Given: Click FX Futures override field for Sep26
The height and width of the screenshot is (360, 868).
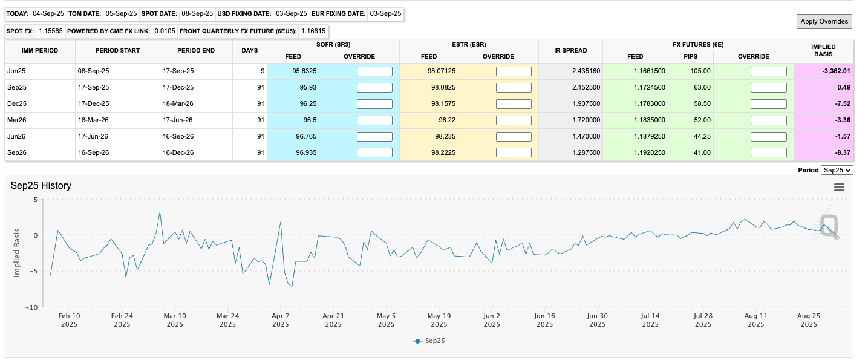Looking at the screenshot, I should click(x=769, y=153).
